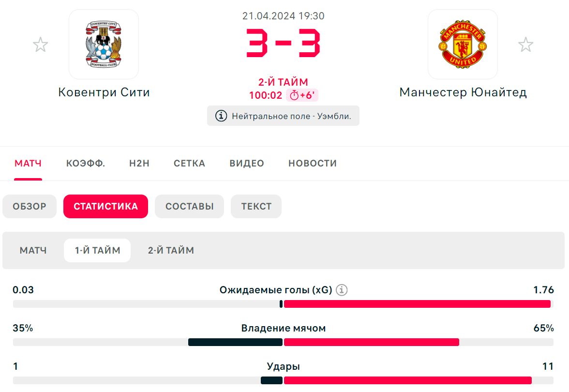The height and width of the screenshot is (392, 569).
Task: Show the ТЕКСТ commentary section
Action: click(256, 206)
